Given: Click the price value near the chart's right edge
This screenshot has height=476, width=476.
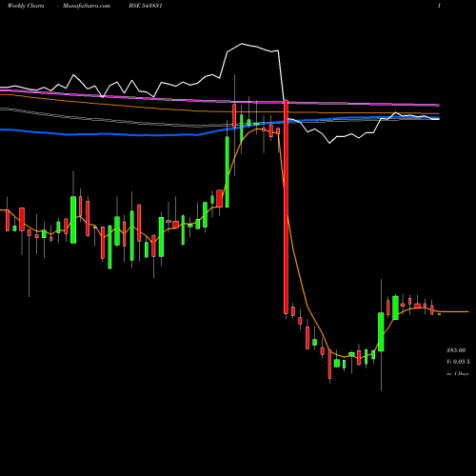Looking at the screenshot, I should pos(456,350).
